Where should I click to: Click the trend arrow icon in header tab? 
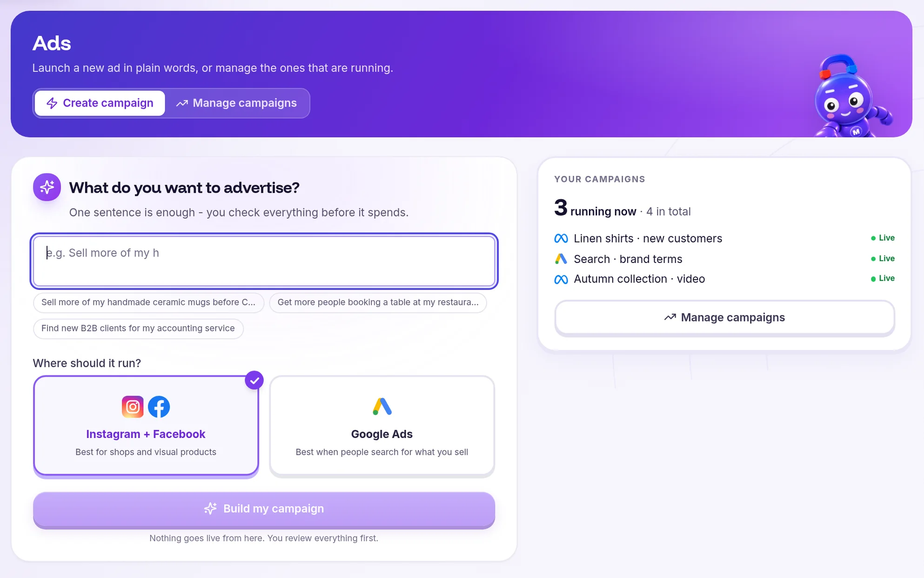coord(182,103)
